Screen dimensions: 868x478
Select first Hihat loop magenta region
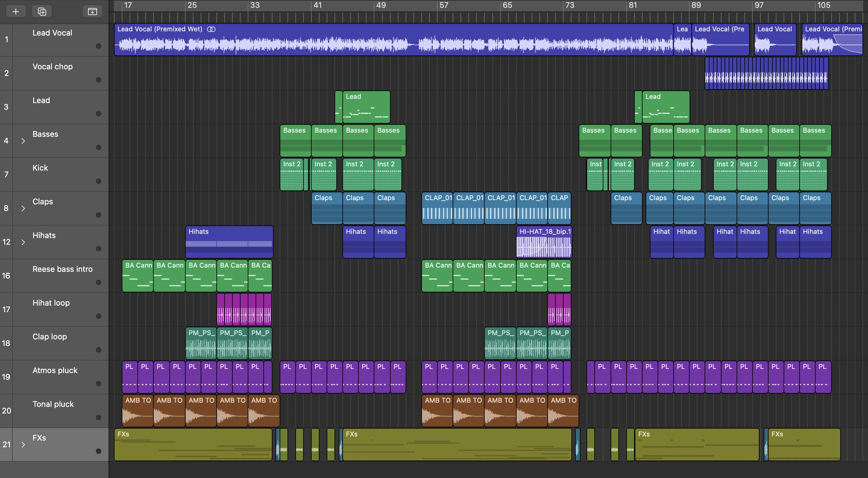click(220, 309)
